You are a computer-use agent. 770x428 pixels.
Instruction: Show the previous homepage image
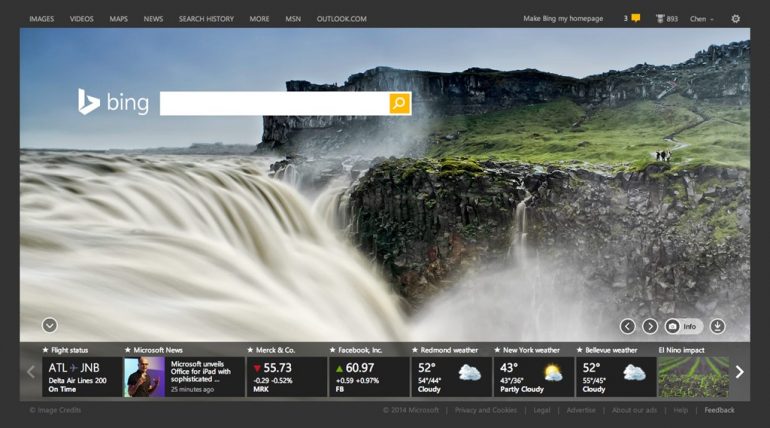[627, 326]
